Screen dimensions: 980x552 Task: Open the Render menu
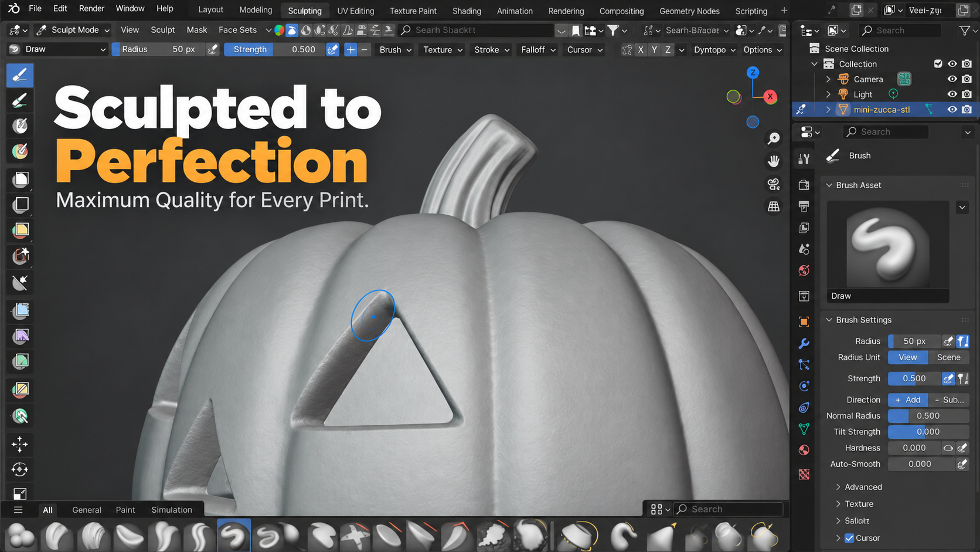[91, 9]
